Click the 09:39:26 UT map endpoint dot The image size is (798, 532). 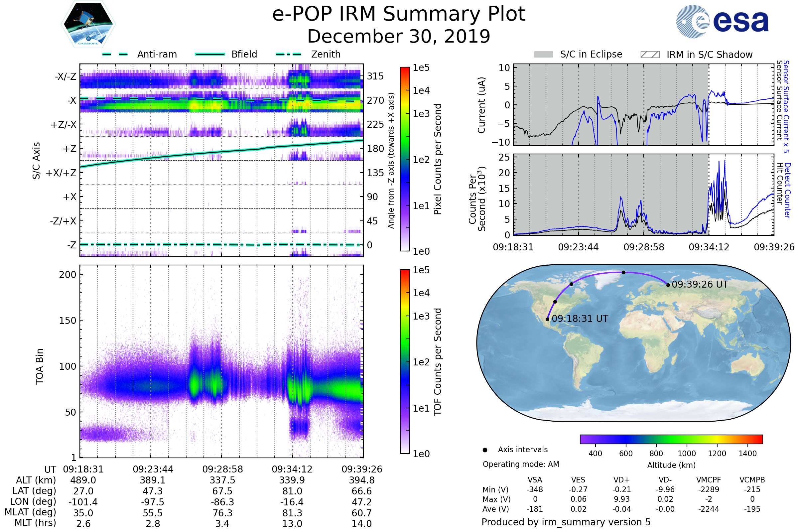pyautogui.click(x=668, y=285)
